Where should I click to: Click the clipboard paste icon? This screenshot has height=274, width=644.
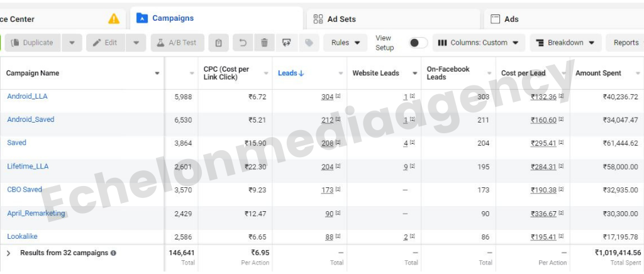coord(218,43)
